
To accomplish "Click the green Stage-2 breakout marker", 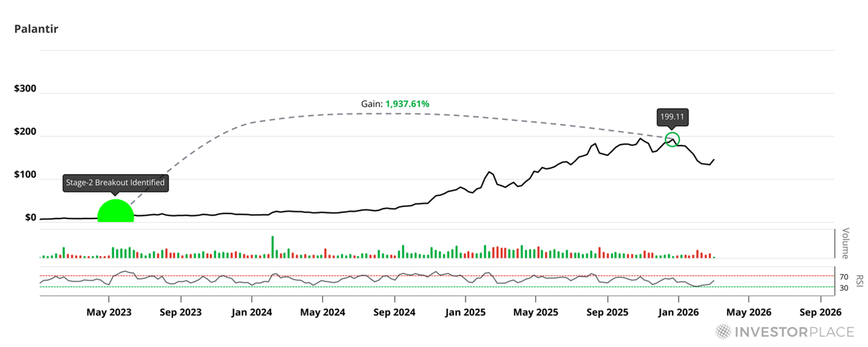I will click(116, 211).
